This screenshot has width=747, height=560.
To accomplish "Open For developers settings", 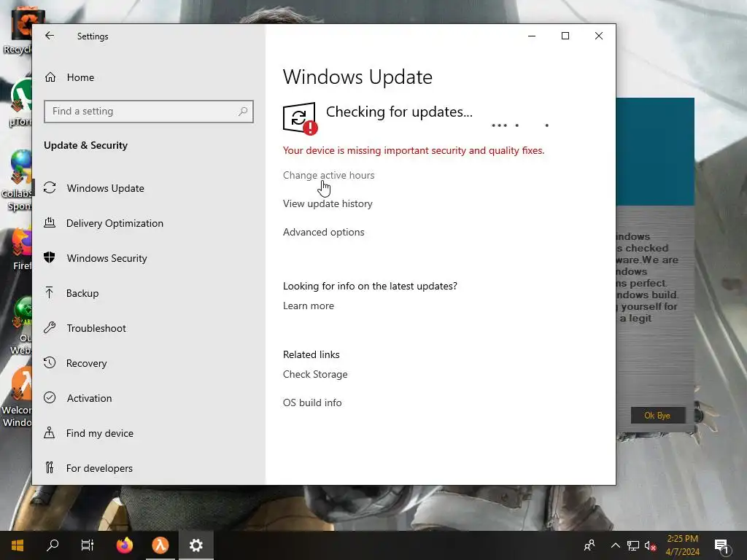I will (x=99, y=468).
